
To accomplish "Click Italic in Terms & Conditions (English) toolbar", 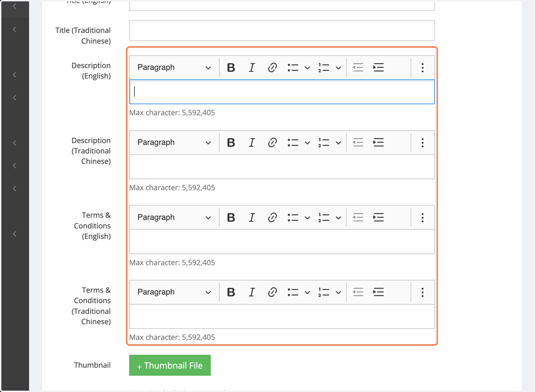I will [251, 217].
